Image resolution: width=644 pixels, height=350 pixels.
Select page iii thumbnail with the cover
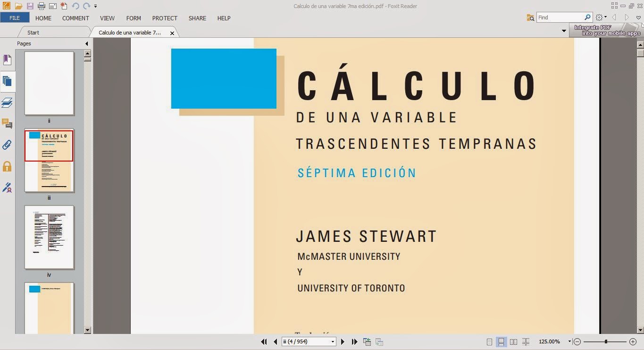[49, 160]
